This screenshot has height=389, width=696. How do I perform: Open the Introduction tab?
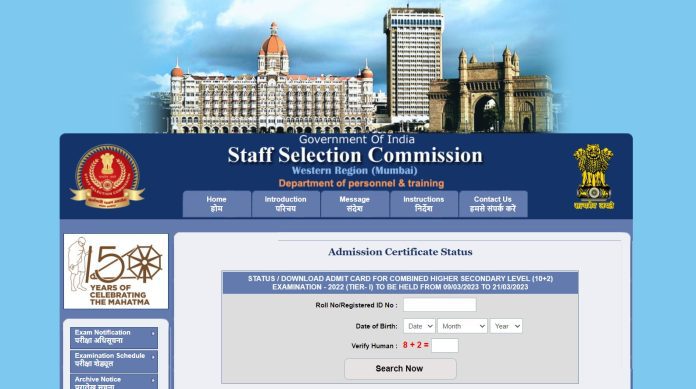[285, 204]
